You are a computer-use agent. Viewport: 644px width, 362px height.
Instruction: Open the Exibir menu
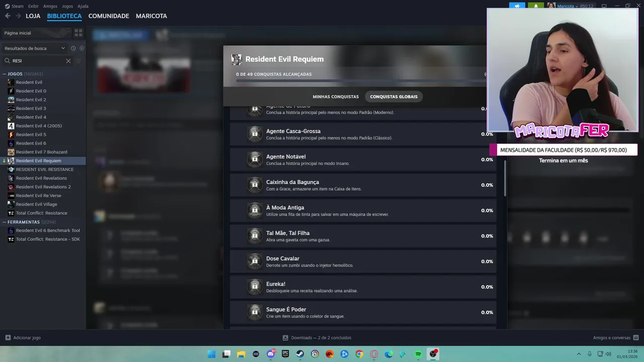(33, 6)
